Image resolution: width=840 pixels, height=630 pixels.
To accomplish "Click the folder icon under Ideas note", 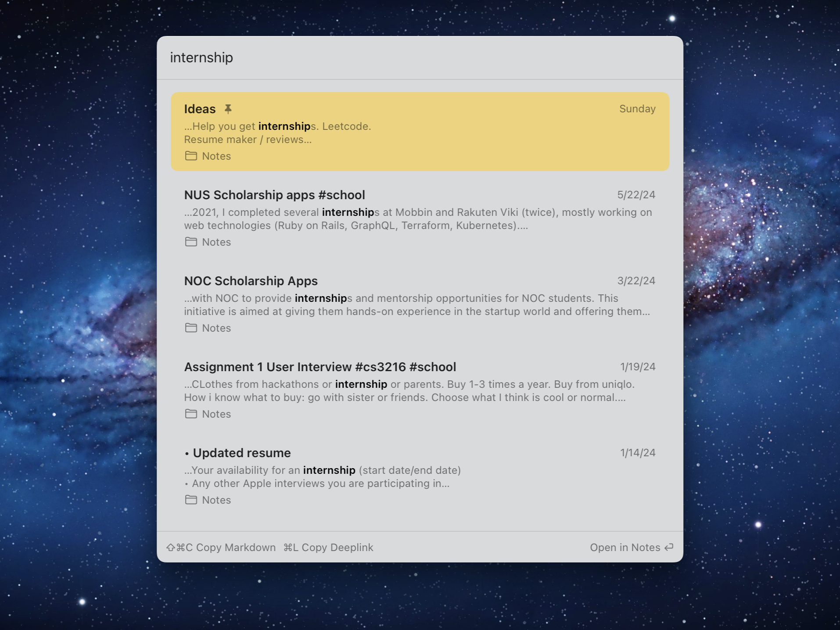I will (191, 156).
